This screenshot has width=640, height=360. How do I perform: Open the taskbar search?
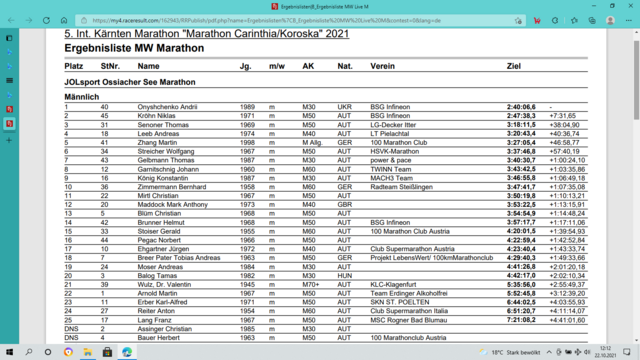point(29,352)
